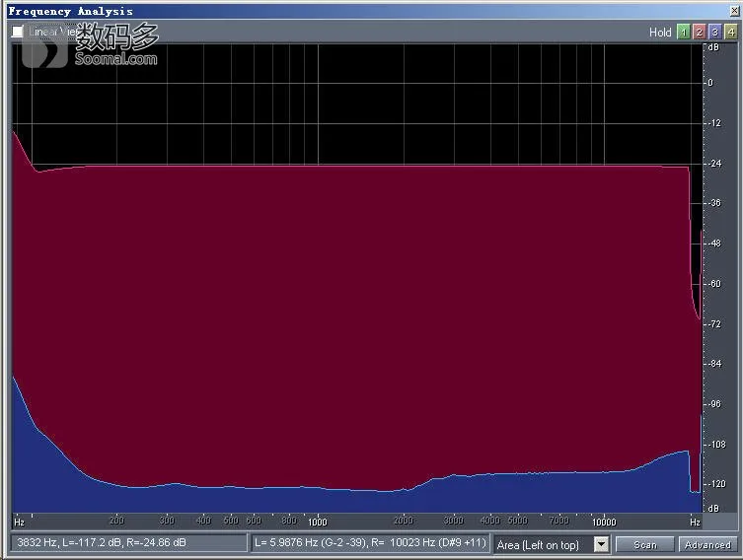Click the 1000 Hz axis label
This screenshot has width=743, height=560.
pos(318,522)
